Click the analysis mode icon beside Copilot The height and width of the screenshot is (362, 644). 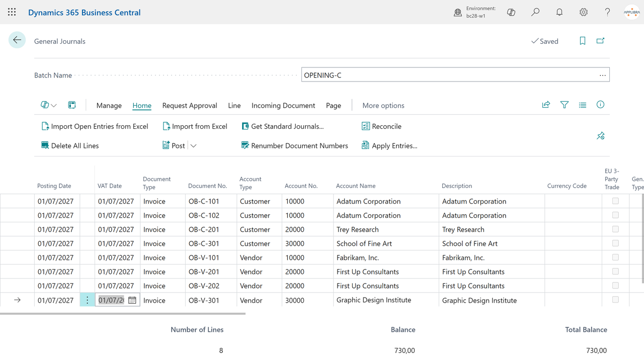[72, 105]
